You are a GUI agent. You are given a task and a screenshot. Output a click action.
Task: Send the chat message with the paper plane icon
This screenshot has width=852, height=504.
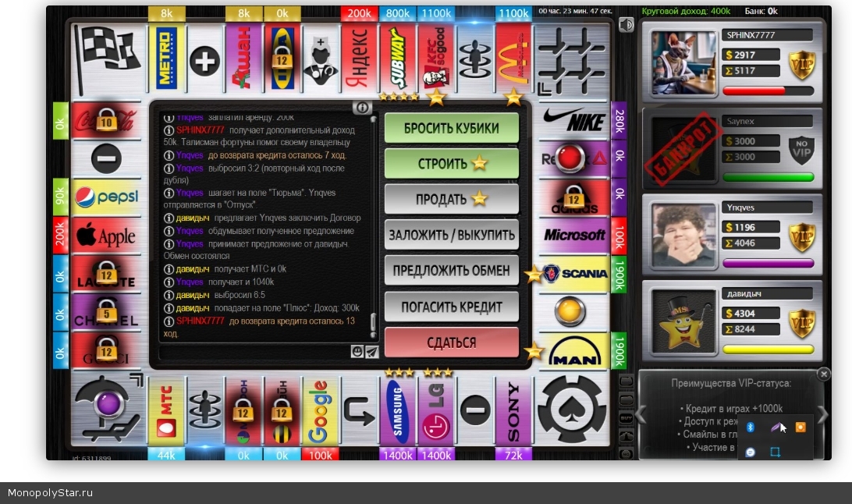pyautogui.click(x=371, y=351)
